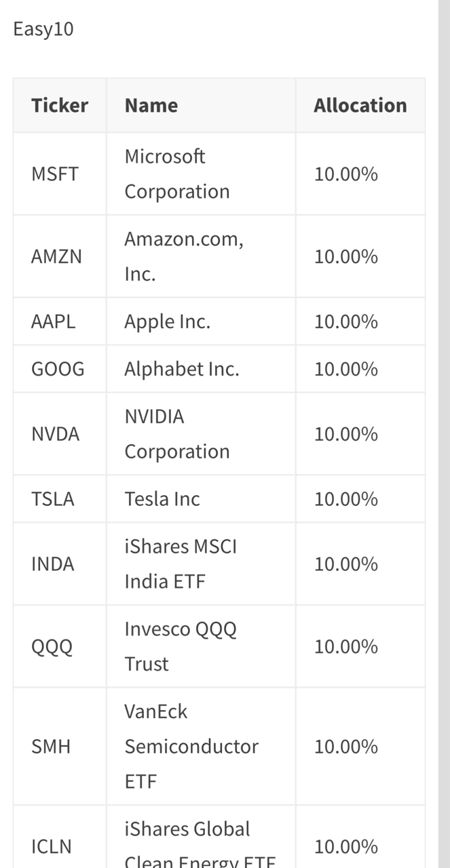Select the Amazon.com, Inc. name
450x868 pixels.
point(183,256)
